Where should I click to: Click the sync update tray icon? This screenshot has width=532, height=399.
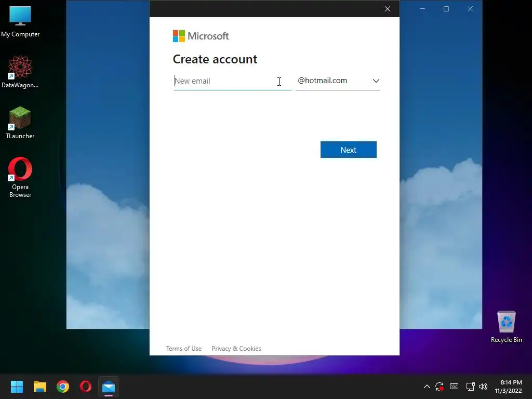(x=440, y=387)
